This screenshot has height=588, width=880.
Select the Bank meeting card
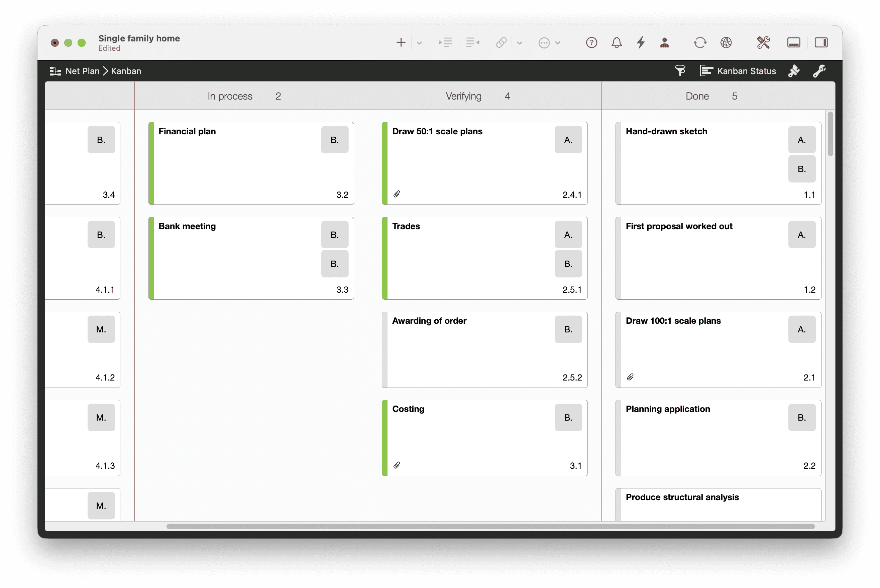pyautogui.click(x=251, y=258)
